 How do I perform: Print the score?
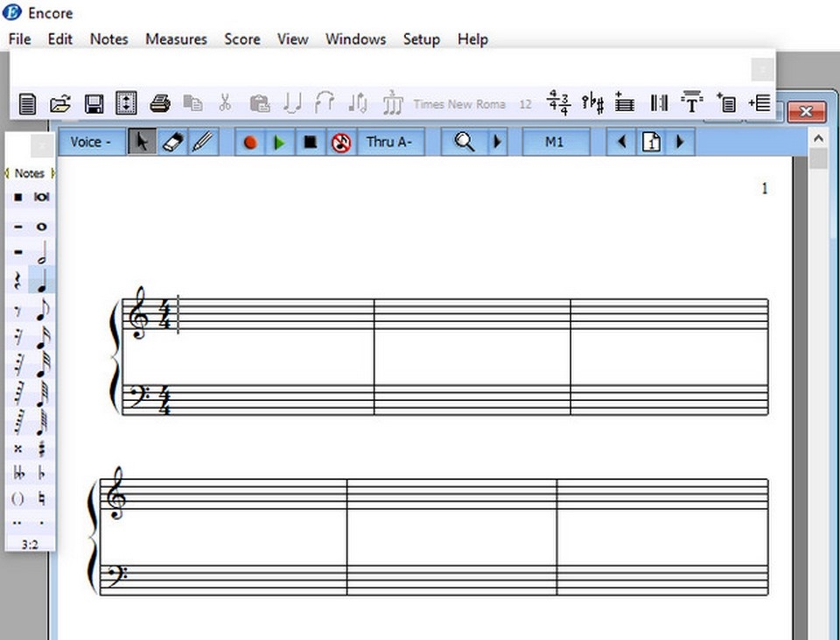[159, 103]
